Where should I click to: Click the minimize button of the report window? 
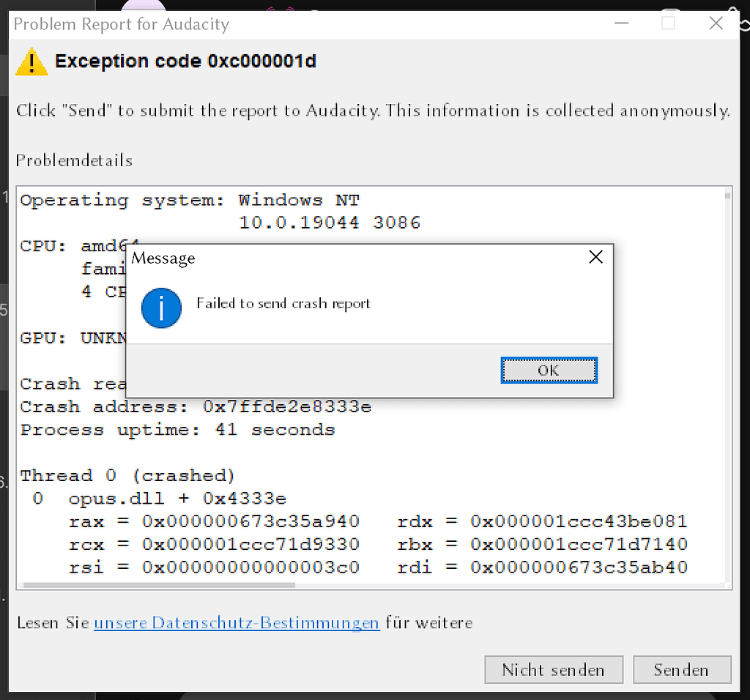pos(621,23)
